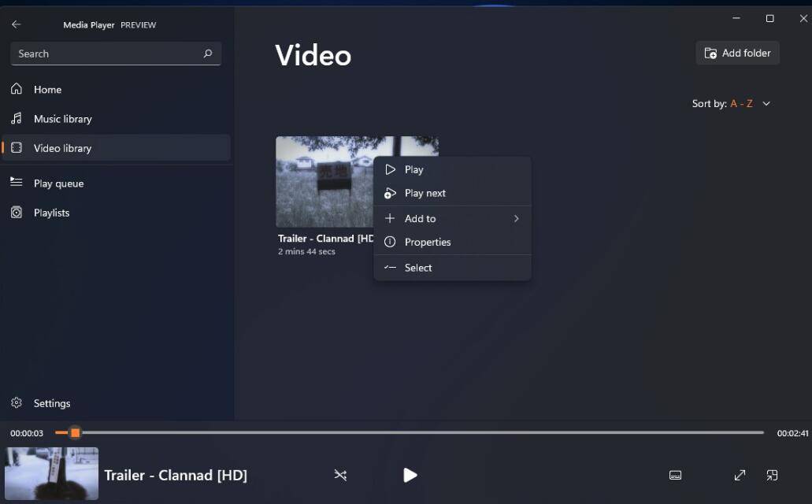Open the Music library sidebar icon
The image size is (812, 504).
pos(17,118)
